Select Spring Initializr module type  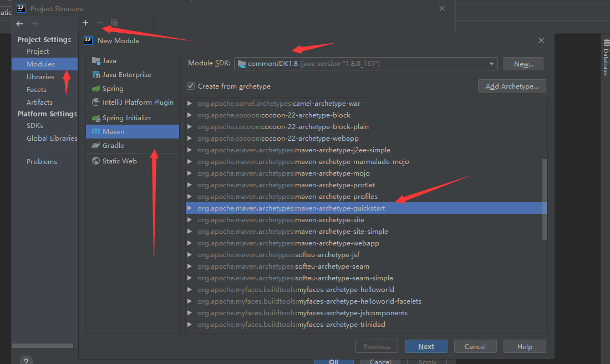pyautogui.click(x=133, y=117)
